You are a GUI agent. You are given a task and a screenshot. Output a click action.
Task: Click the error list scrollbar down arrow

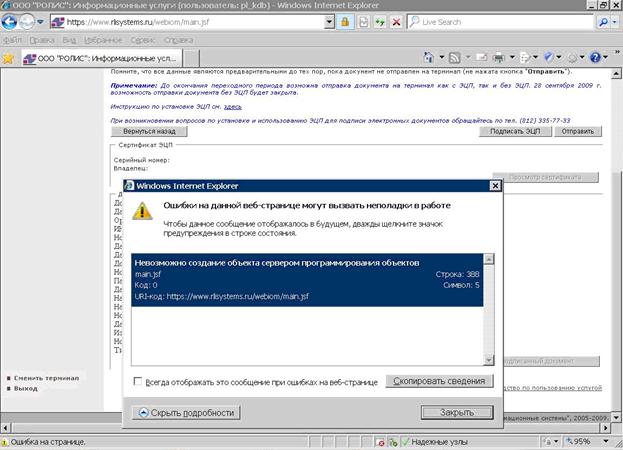pyautogui.click(x=489, y=360)
